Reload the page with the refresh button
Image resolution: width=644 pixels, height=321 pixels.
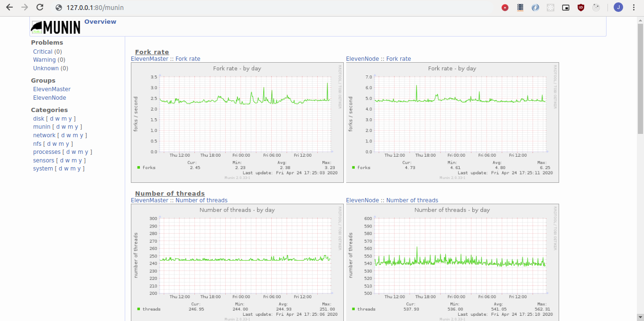pyautogui.click(x=40, y=8)
